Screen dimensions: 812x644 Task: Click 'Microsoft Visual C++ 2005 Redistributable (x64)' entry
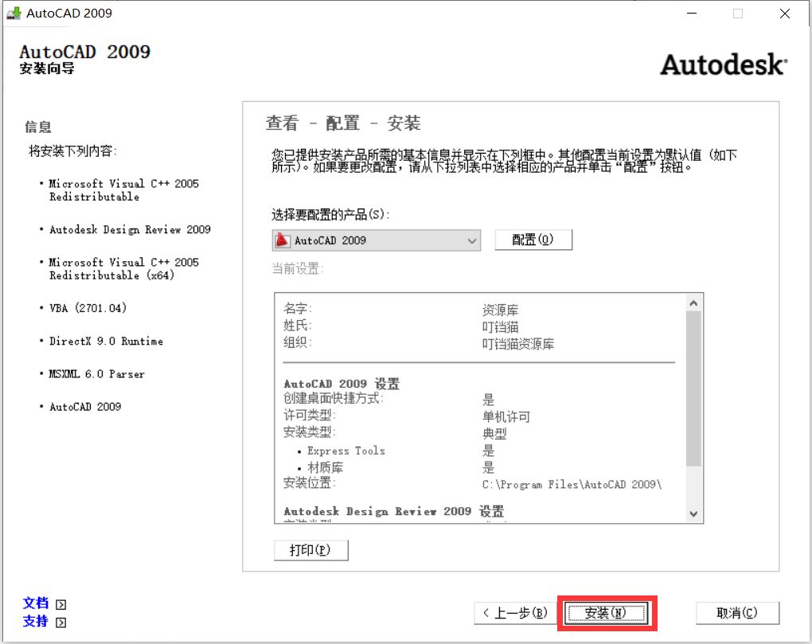tap(123, 269)
